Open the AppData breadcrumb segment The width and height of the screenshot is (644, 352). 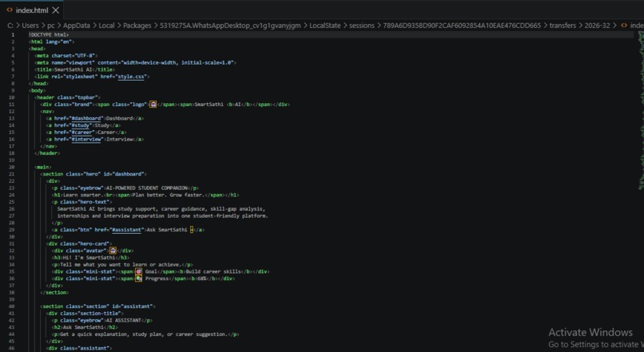77,26
